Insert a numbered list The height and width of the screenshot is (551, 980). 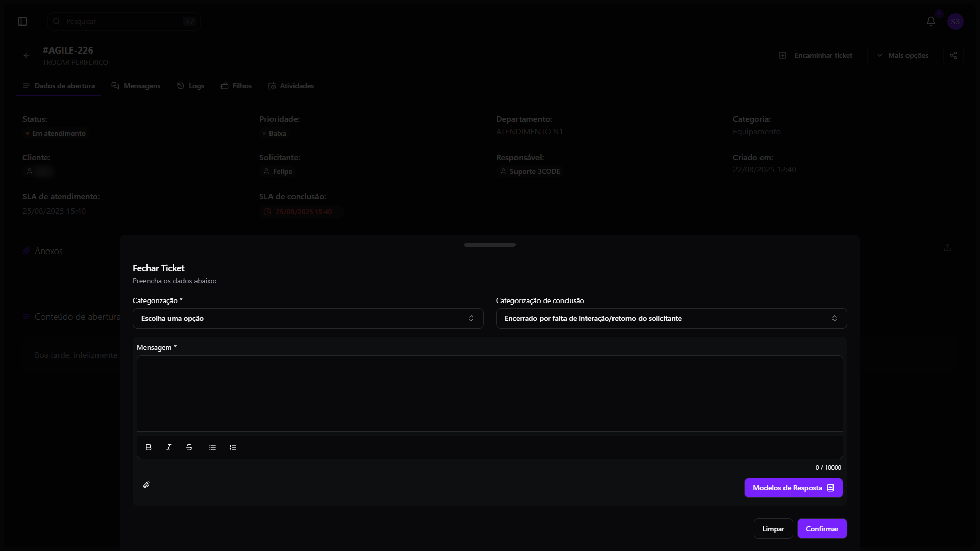[233, 447]
